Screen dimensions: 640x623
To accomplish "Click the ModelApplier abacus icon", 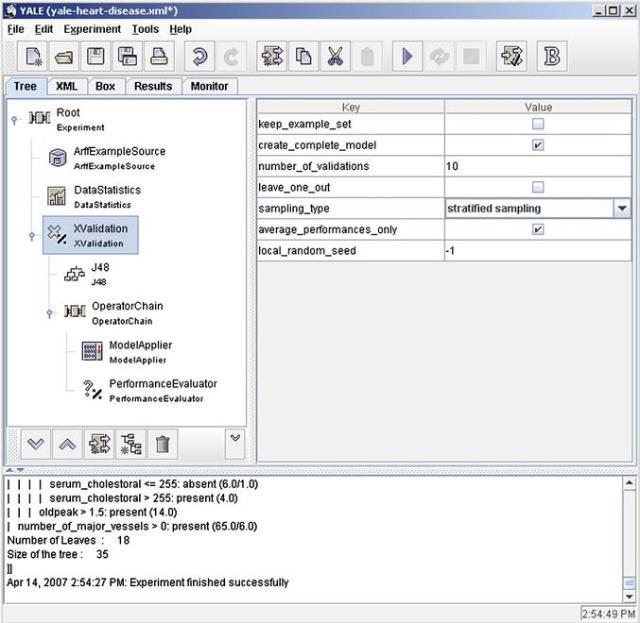I will coord(92,351).
